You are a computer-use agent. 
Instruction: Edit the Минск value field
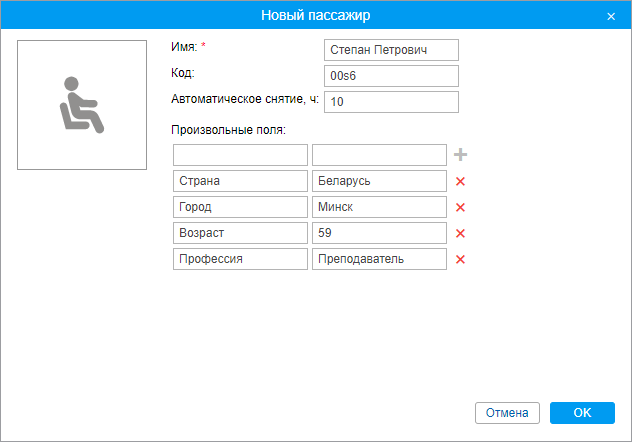click(x=379, y=207)
